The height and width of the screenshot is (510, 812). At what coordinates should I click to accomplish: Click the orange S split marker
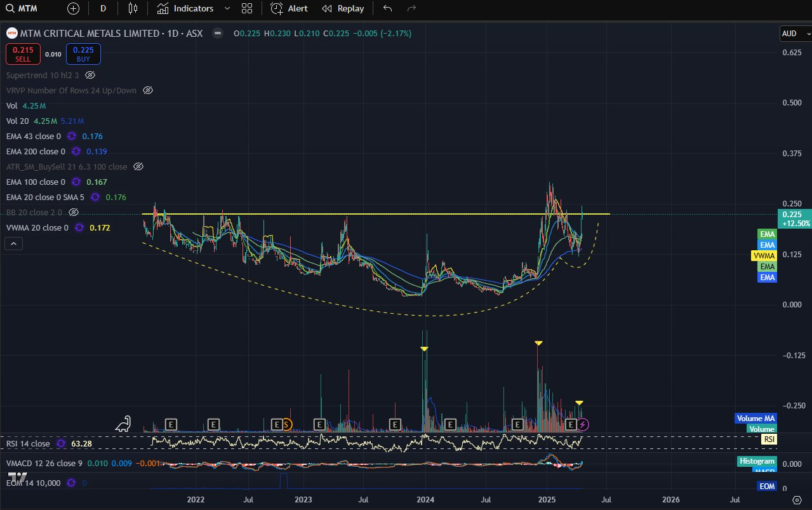(287, 424)
